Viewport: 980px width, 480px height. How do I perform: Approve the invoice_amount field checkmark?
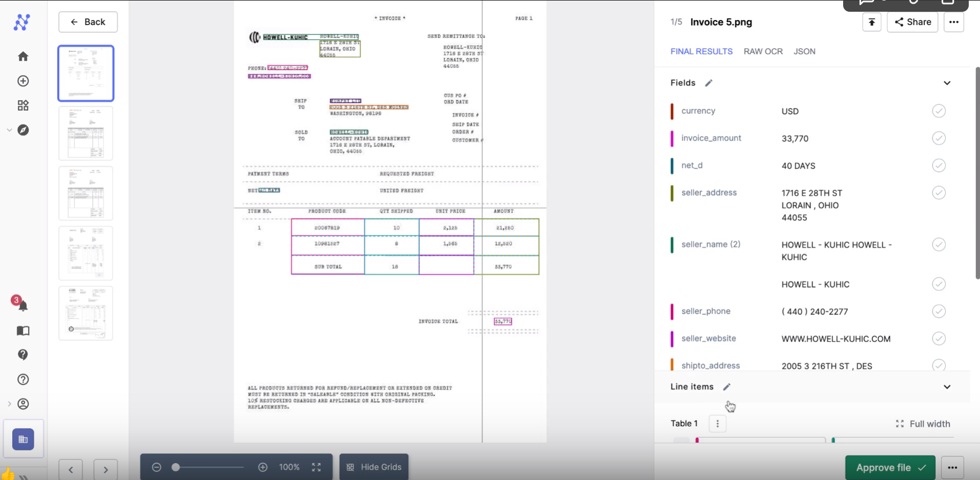click(939, 138)
